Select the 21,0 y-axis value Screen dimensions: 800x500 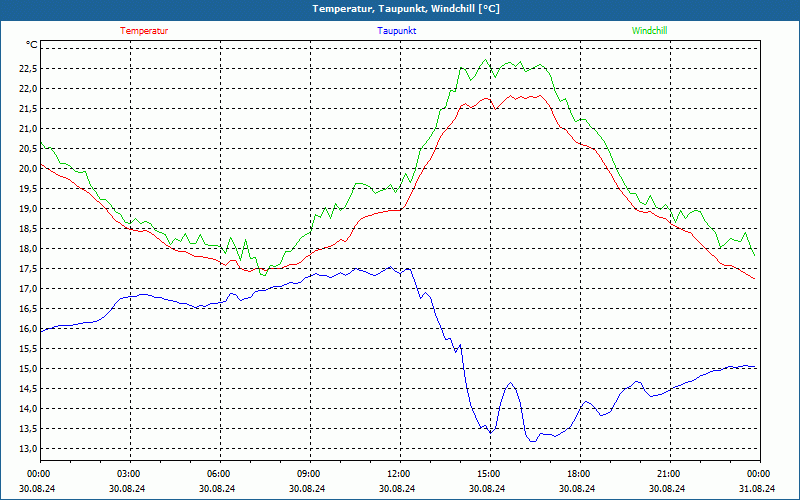coord(28,129)
